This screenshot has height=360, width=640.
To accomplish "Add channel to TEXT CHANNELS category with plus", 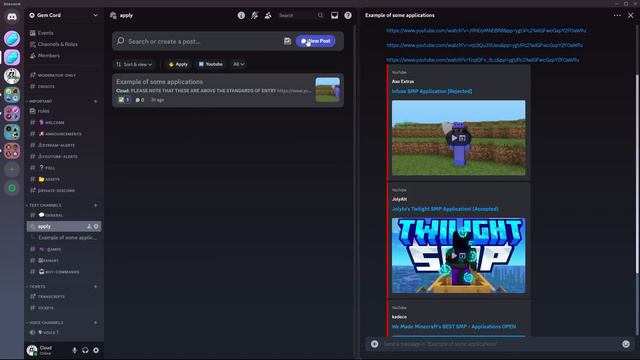I will pyautogui.click(x=96, y=205).
